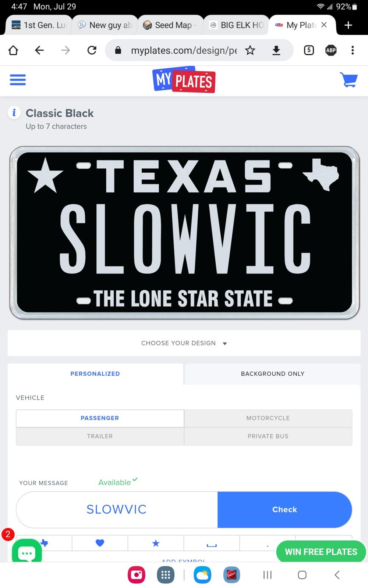Viewport: 368px width, 588px height.
Task: Show the open tabs count switcher
Action: (x=309, y=50)
